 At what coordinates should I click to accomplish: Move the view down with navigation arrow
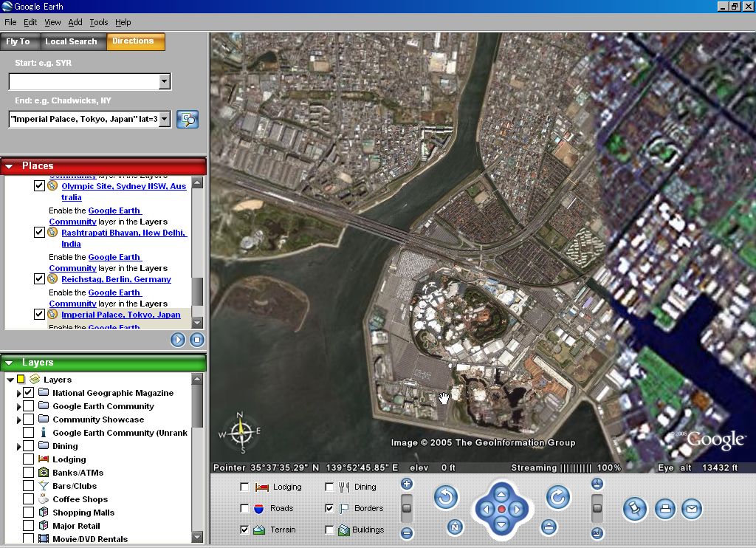[x=501, y=524]
